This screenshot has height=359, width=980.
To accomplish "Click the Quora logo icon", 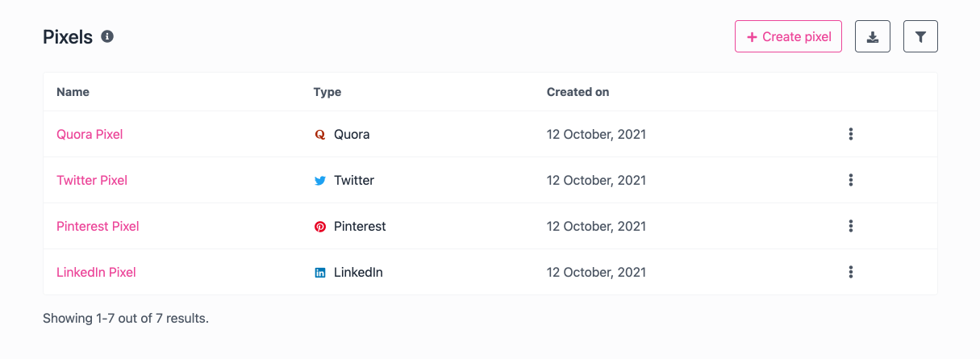I will (320, 135).
